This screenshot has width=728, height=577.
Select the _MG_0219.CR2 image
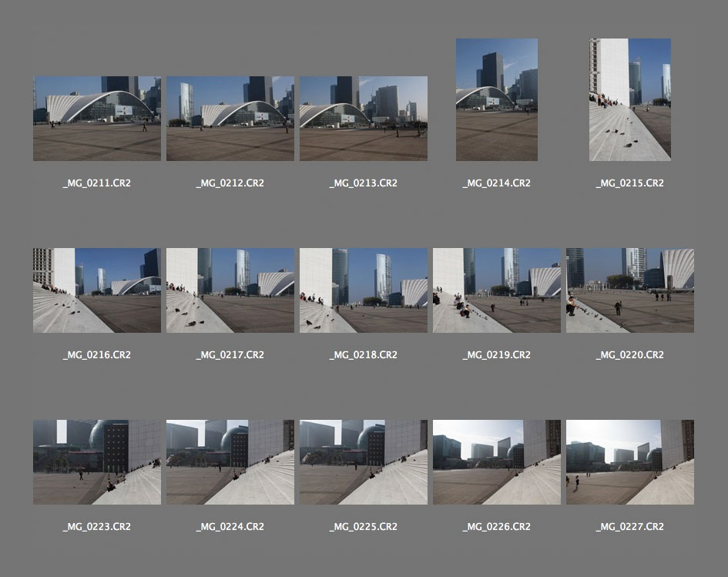coord(497,290)
